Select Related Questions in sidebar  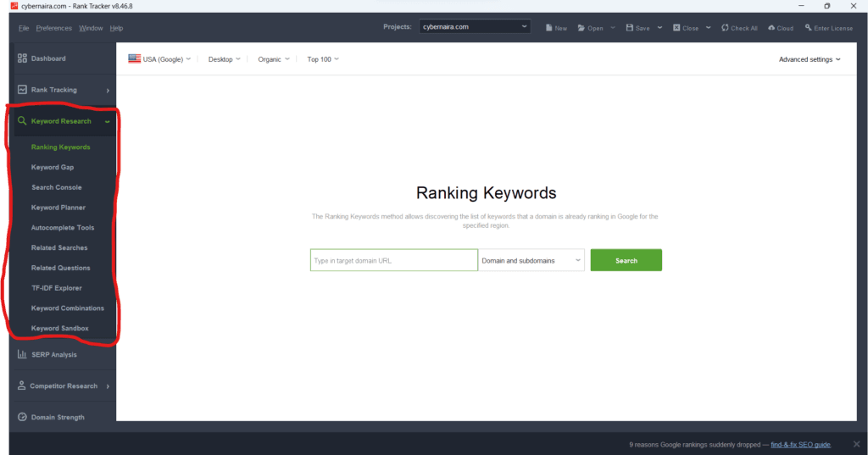60,268
